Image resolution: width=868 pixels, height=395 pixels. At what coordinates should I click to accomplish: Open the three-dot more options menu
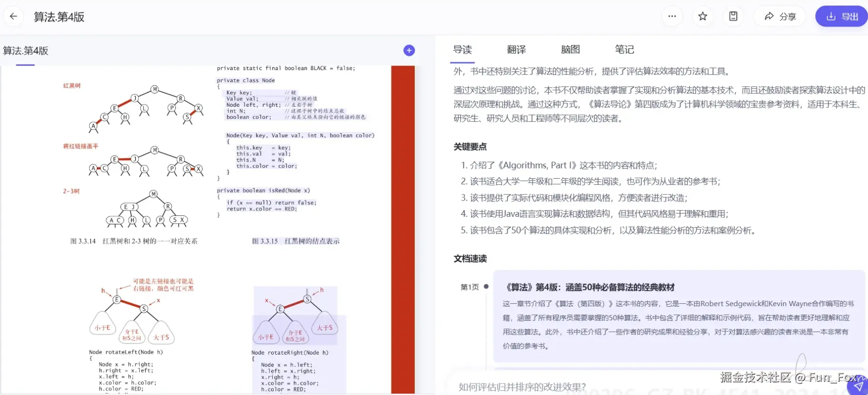(x=672, y=17)
